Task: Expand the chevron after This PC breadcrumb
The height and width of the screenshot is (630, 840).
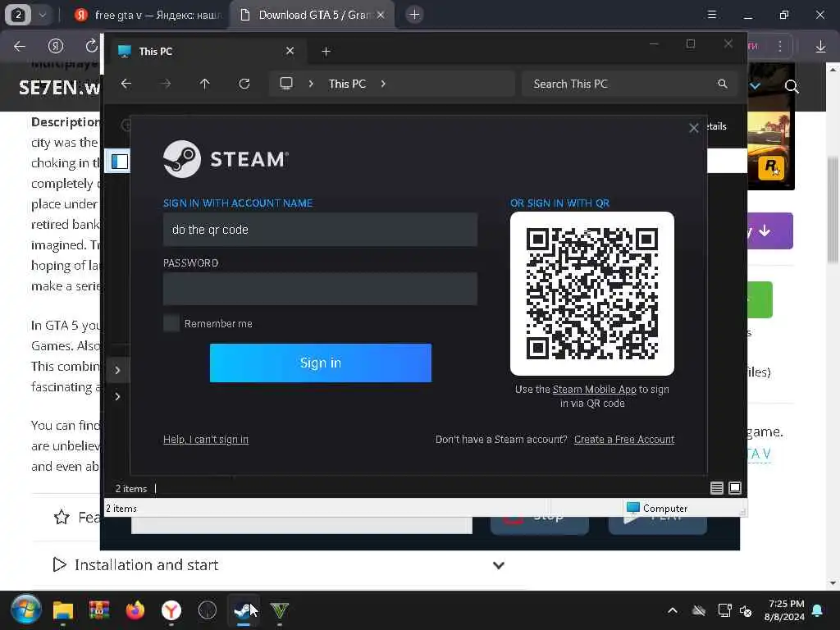Action: 383,84
